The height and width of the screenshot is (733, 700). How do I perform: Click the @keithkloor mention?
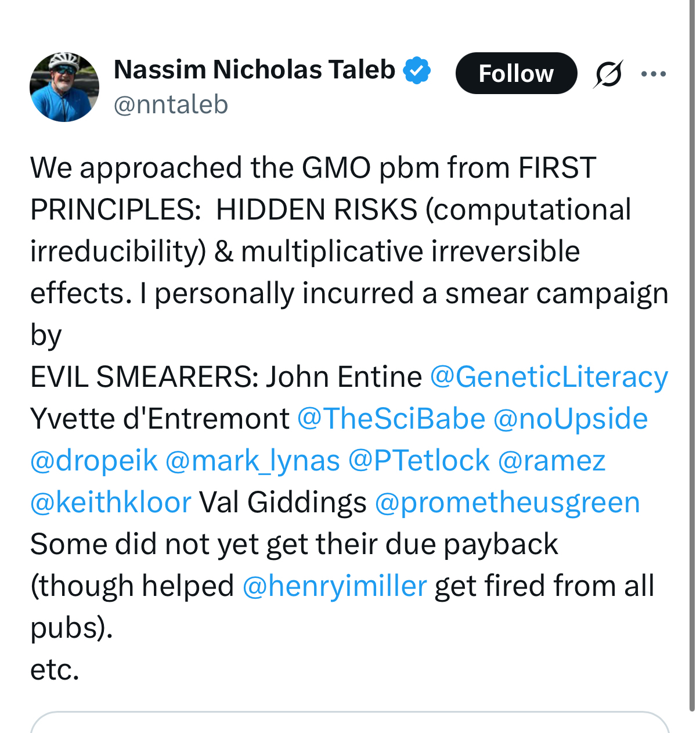(110, 502)
